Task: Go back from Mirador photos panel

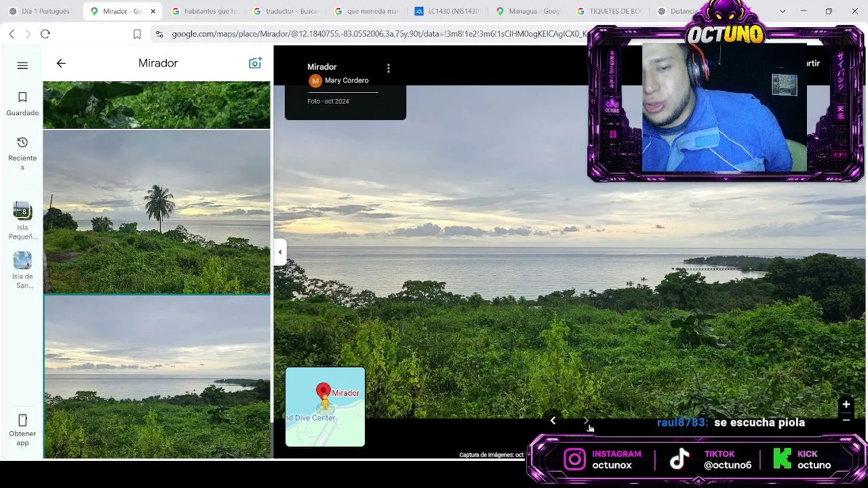Action: (x=61, y=63)
